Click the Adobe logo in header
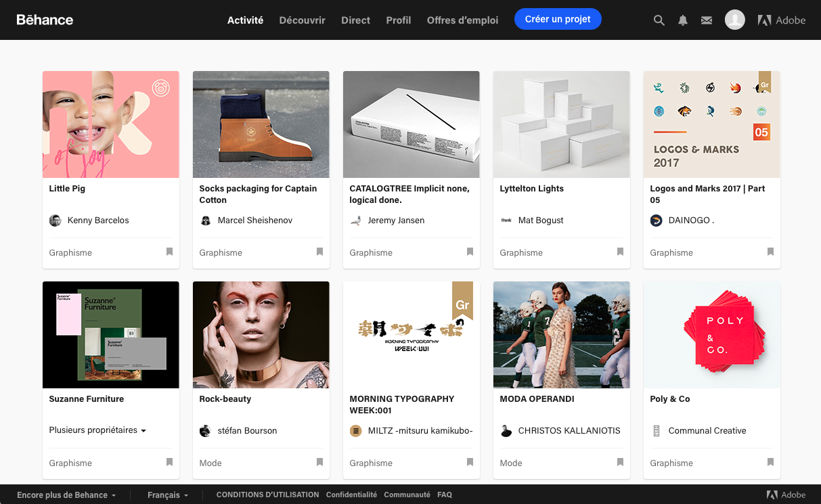 (x=782, y=20)
